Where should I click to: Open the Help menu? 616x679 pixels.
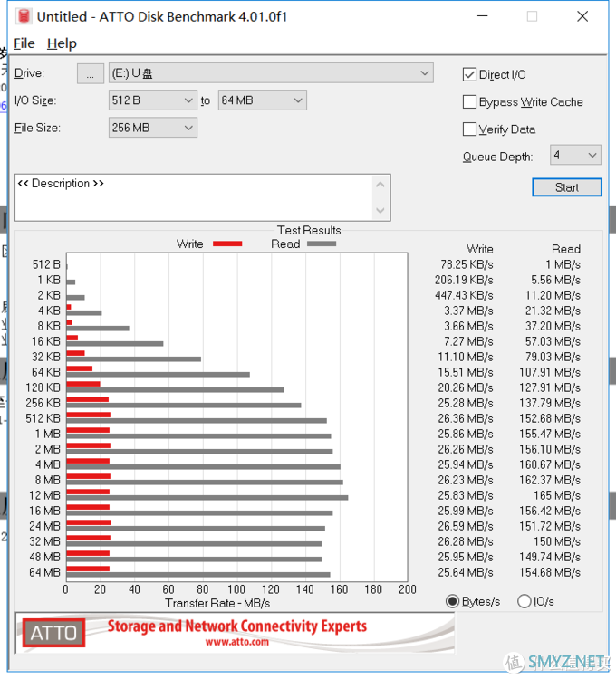[62, 43]
